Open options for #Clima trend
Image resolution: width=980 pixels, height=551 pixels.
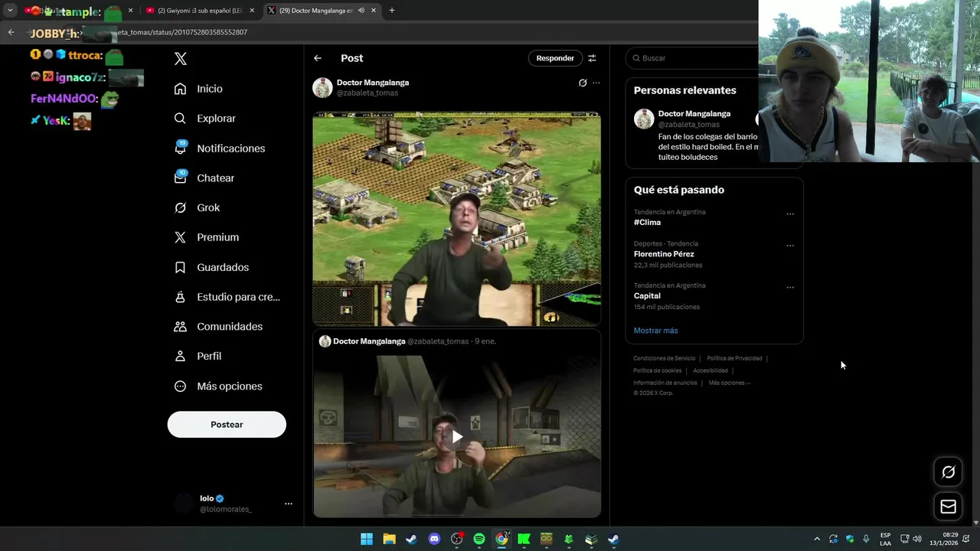(x=790, y=214)
